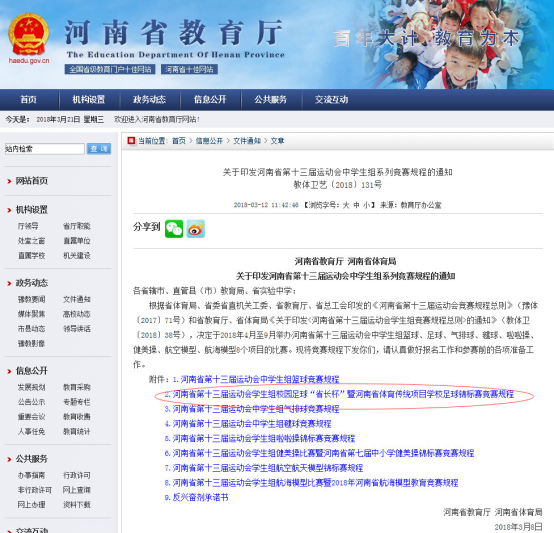Open 公共服务 heading in the left sidebar

(32, 459)
